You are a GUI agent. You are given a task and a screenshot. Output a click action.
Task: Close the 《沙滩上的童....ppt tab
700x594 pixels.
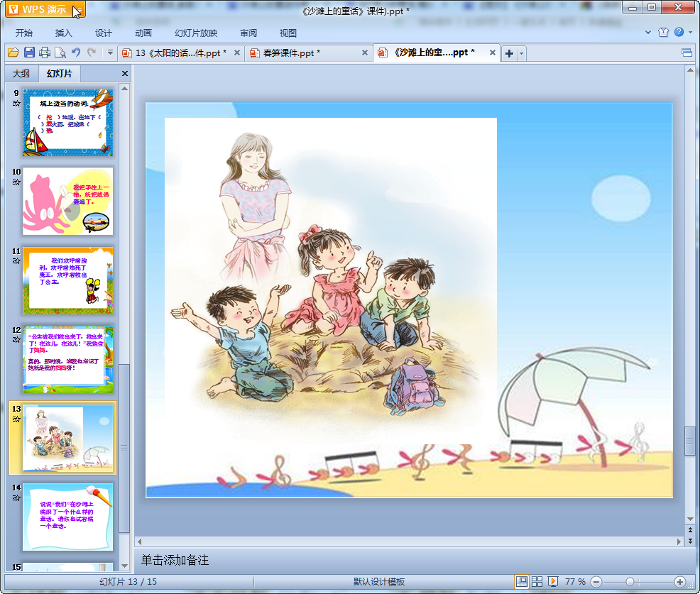(493, 53)
